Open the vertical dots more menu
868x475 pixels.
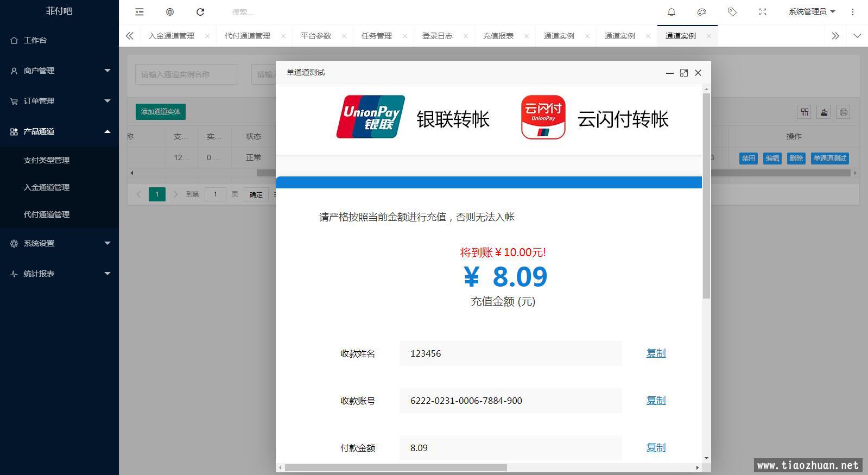(853, 12)
